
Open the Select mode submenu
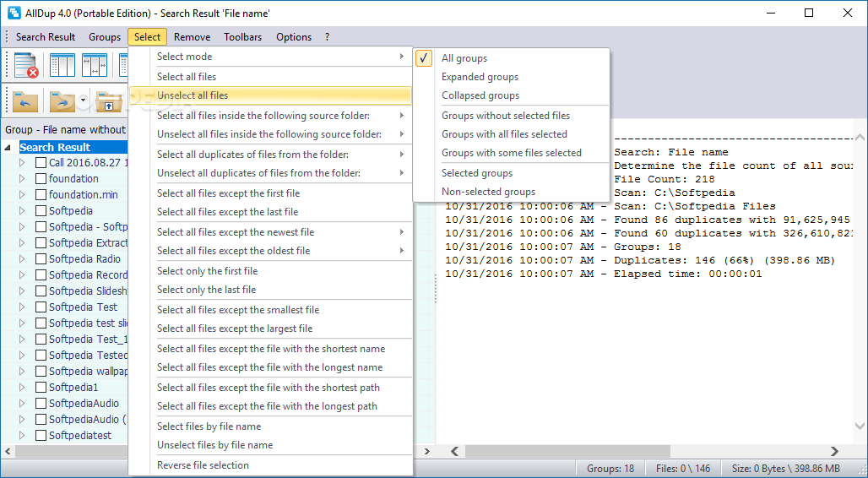click(x=271, y=57)
